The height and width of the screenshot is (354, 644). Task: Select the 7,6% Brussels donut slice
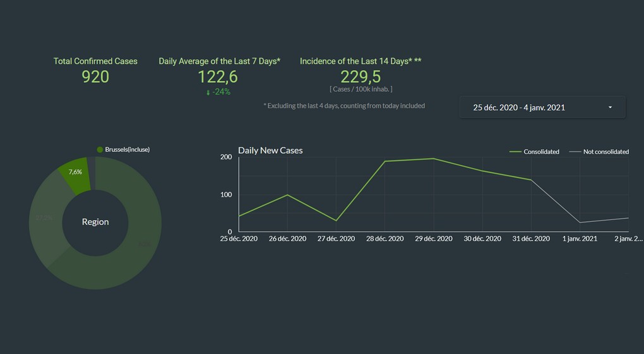point(75,172)
